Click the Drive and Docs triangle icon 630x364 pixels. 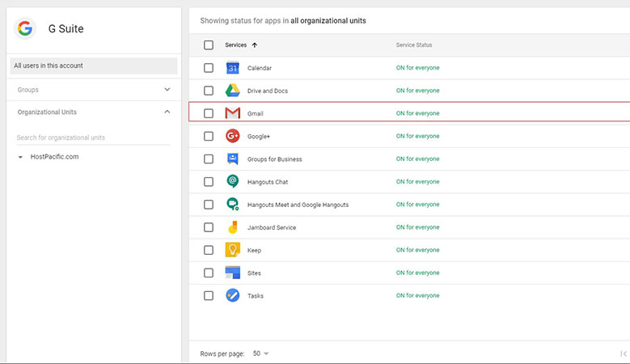tap(233, 91)
